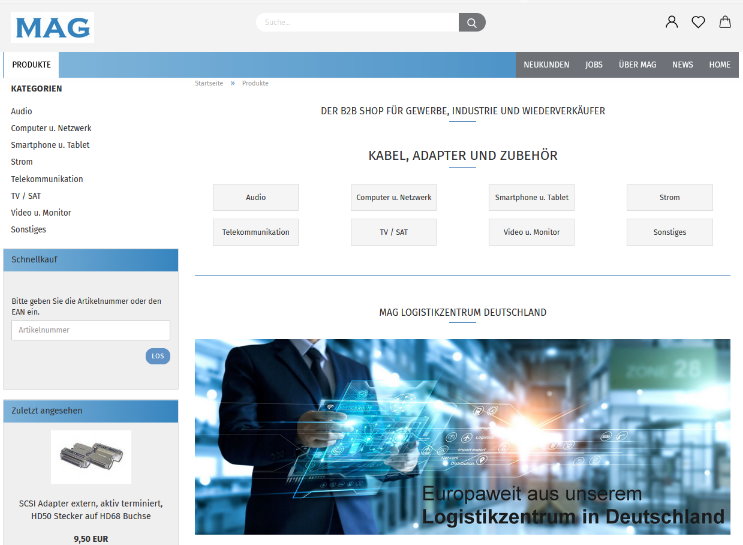The image size is (743, 545).
Task: Click the MAG logo
Action: 52,27
